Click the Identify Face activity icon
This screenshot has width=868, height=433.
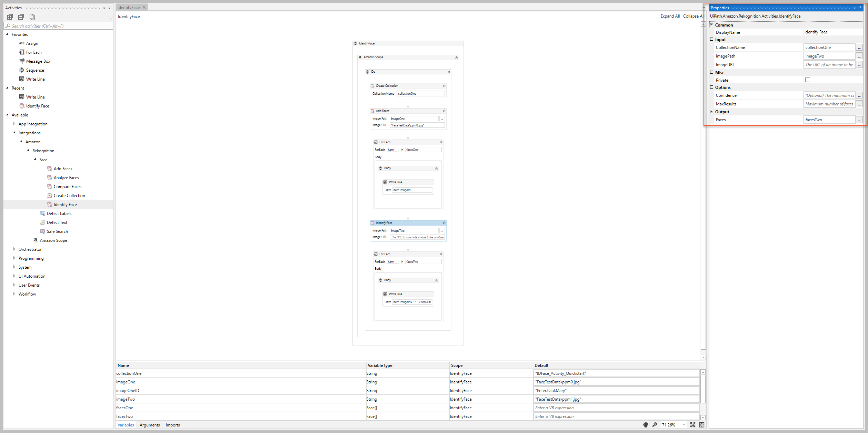tap(48, 204)
